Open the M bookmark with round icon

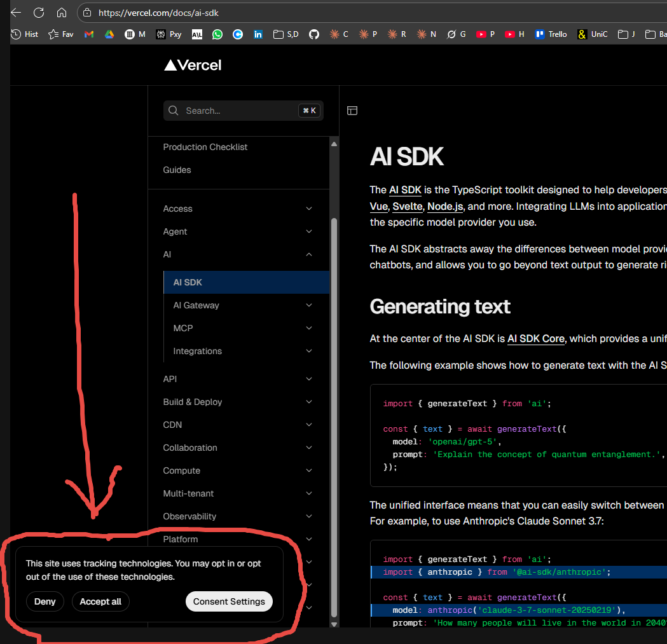pos(135,34)
